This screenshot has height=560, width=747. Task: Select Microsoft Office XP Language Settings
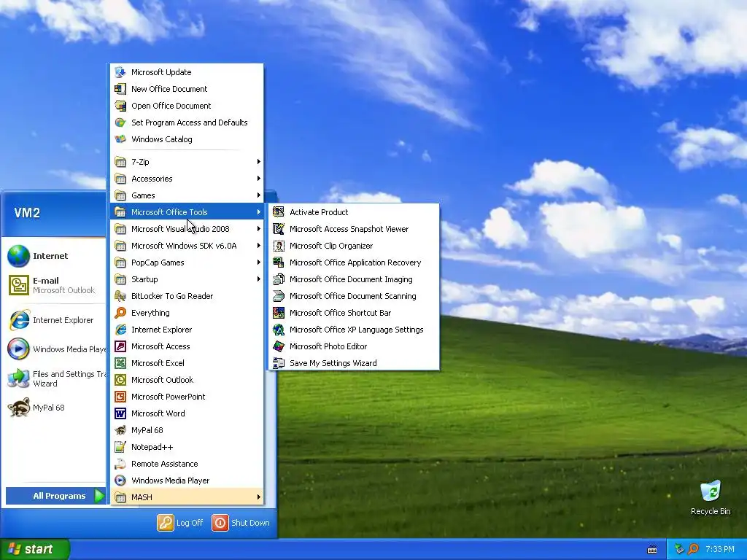click(354, 330)
